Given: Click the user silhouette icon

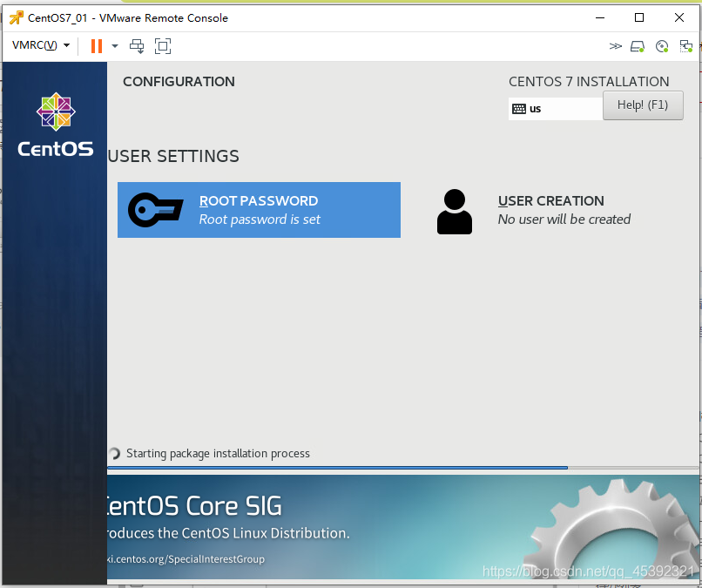Looking at the screenshot, I should click(x=455, y=212).
